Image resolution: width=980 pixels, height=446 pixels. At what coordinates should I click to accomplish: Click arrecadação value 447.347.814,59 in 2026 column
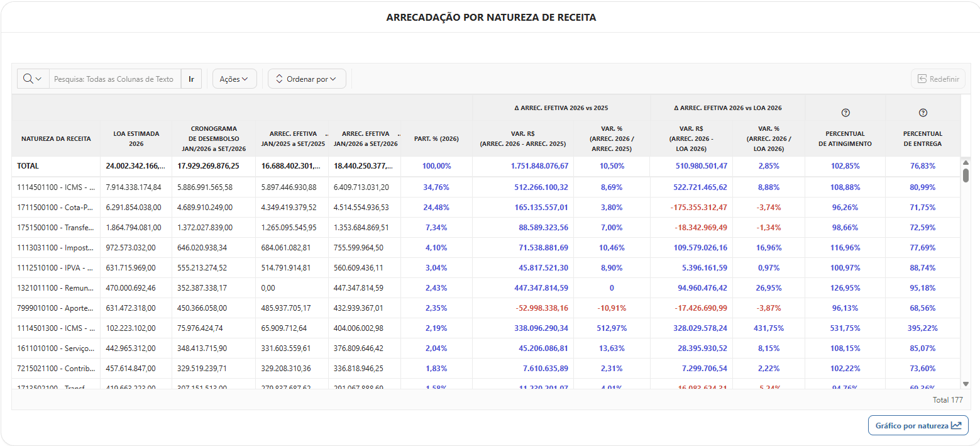[x=358, y=288]
